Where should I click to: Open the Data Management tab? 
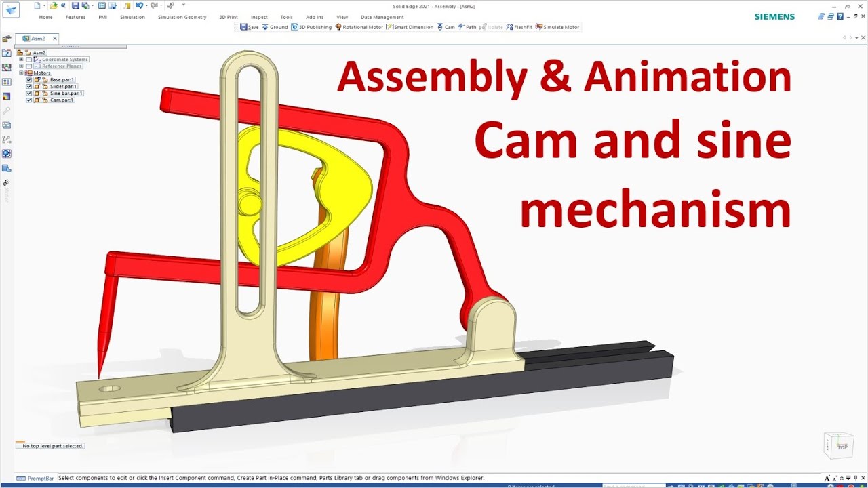click(382, 17)
